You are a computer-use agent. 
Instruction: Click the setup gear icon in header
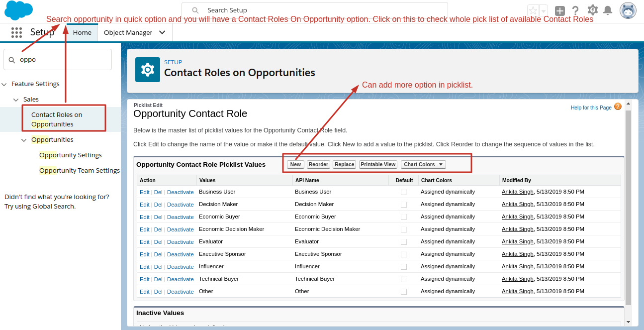coord(592,10)
